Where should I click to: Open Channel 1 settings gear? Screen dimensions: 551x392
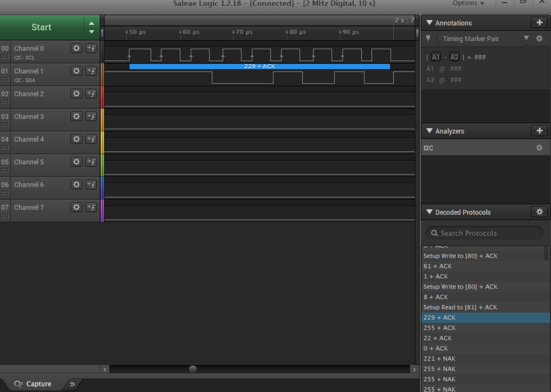pyautogui.click(x=76, y=71)
